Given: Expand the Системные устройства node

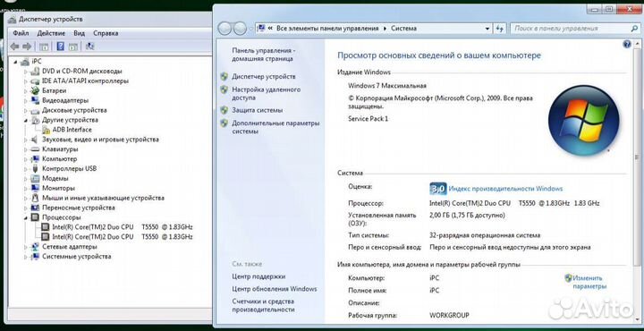Looking at the screenshot, I should pyautogui.click(x=25, y=257).
